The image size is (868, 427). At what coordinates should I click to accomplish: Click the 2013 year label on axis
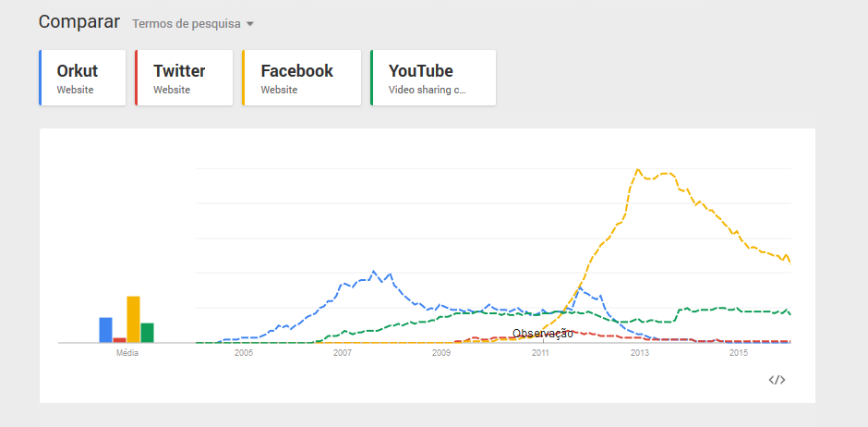(x=639, y=353)
